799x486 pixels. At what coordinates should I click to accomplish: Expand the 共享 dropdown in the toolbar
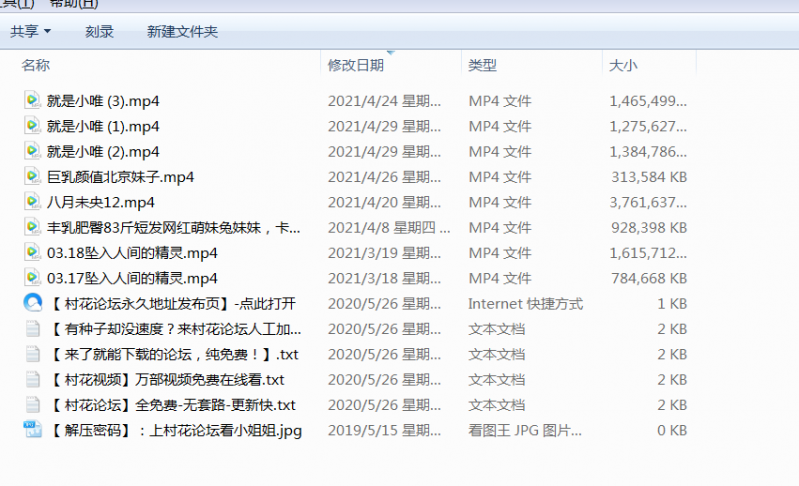31,32
